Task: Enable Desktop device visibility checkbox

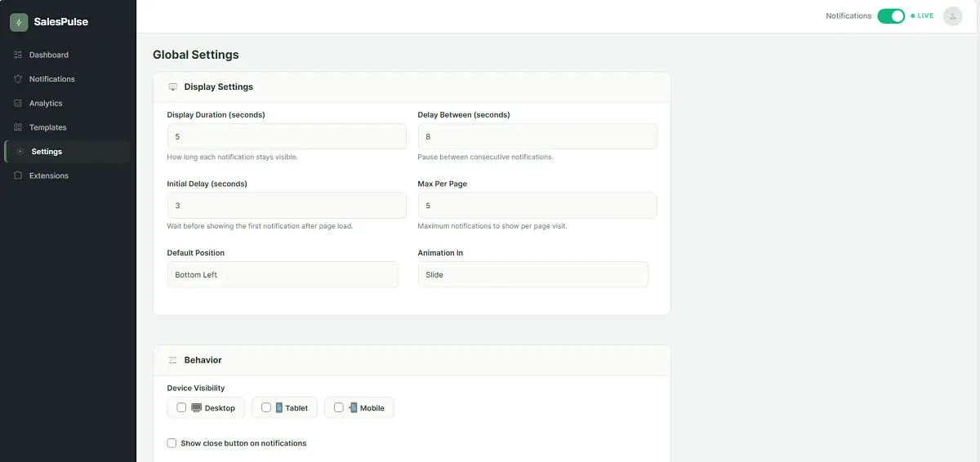Action: pos(181,408)
